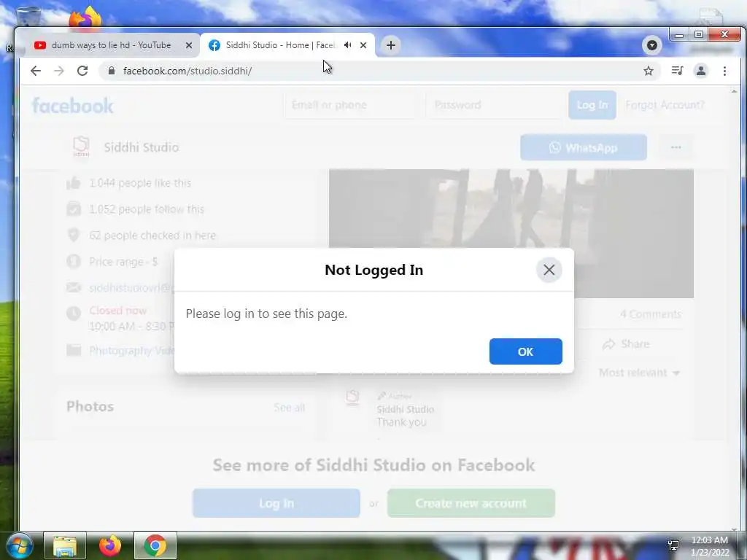The height and width of the screenshot is (560, 747).
Task: Open the 4 Comments link
Action: [x=650, y=314]
